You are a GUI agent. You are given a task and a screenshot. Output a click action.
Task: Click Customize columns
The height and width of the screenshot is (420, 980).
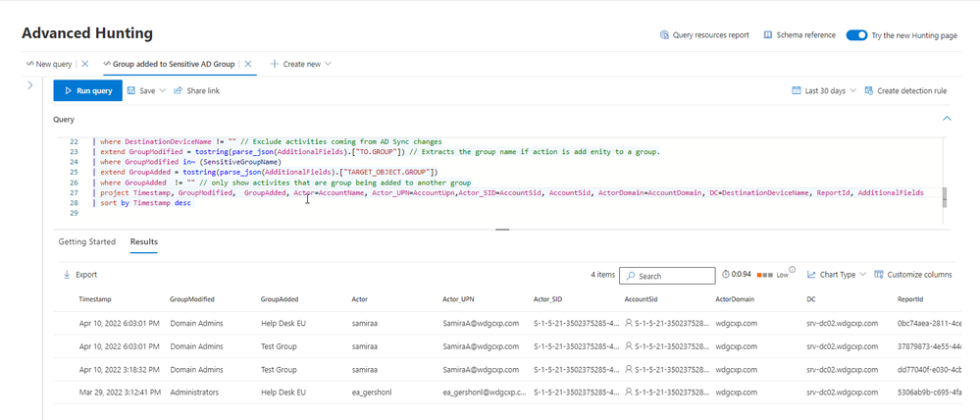pyautogui.click(x=913, y=275)
